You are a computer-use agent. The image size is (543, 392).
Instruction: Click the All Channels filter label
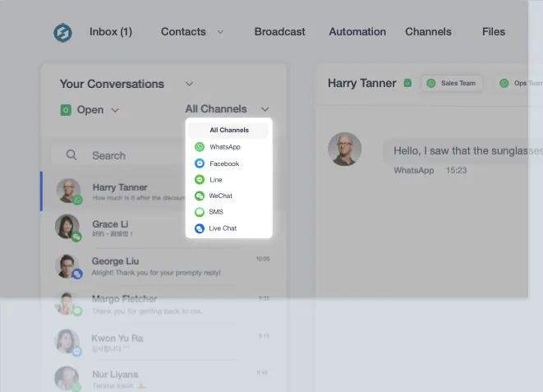point(216,109)
